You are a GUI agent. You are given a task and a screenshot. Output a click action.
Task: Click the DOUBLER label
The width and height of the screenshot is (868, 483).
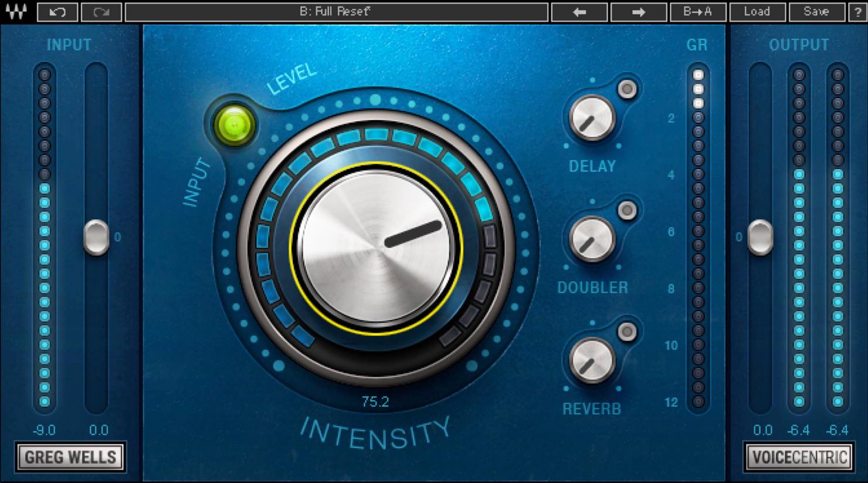[x=592, y=288]
